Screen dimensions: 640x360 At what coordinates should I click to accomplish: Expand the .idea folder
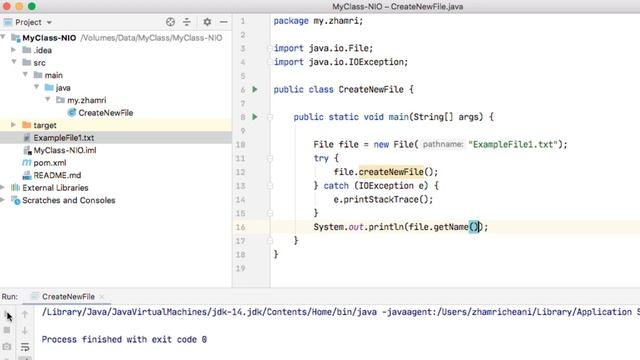[13, 50]
